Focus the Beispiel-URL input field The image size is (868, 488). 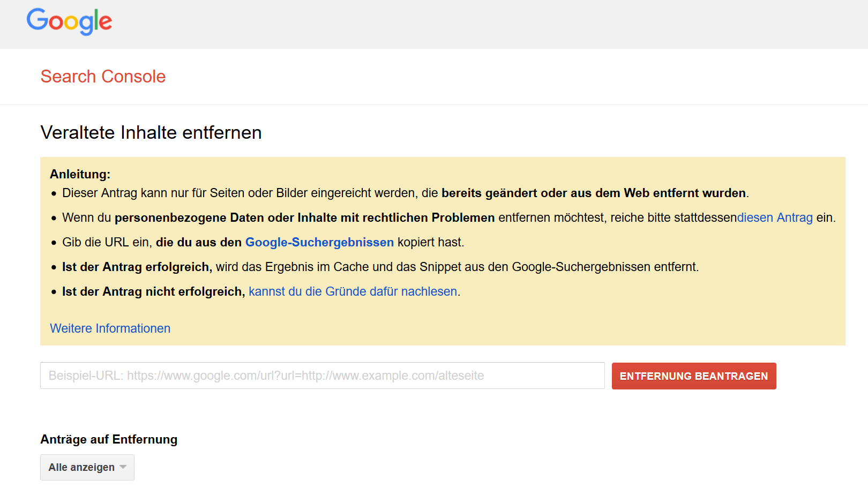pyautogui.click(x=322, y=376)
